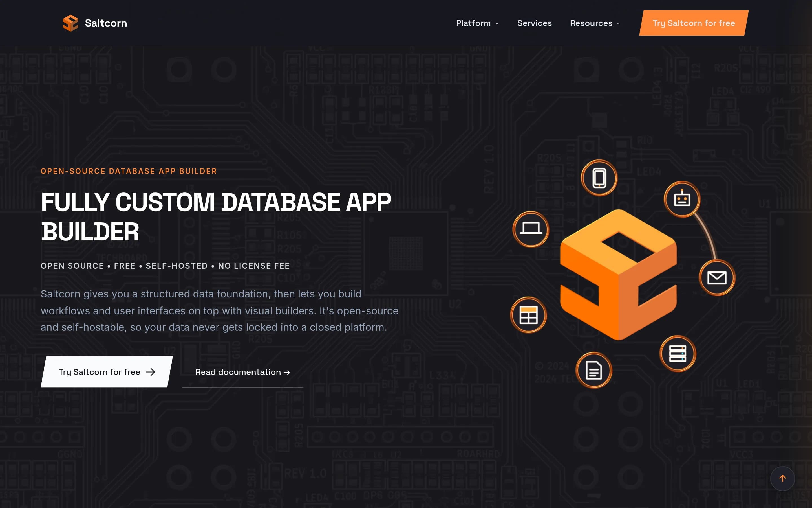
Task: Go to the Services page
Action: tap(534, 23)
